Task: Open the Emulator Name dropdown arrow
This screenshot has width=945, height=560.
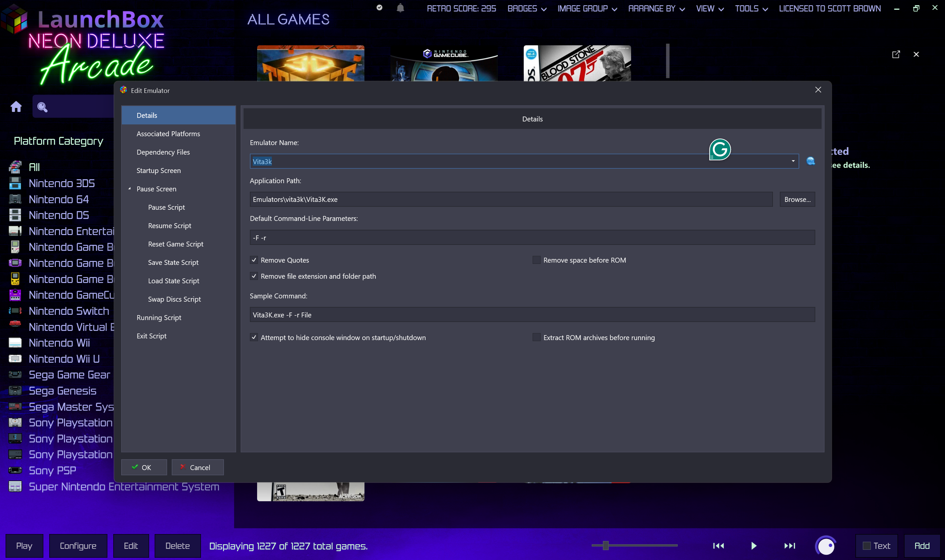Action: tap(793, 161)
